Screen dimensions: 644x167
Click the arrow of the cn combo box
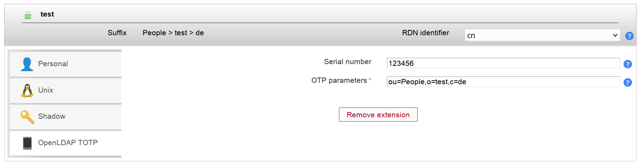click(615, 35)
